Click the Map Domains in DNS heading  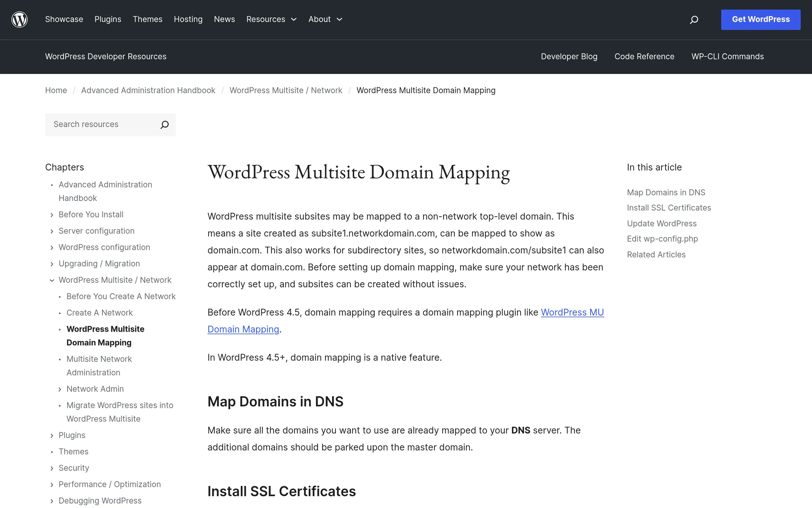275,402
